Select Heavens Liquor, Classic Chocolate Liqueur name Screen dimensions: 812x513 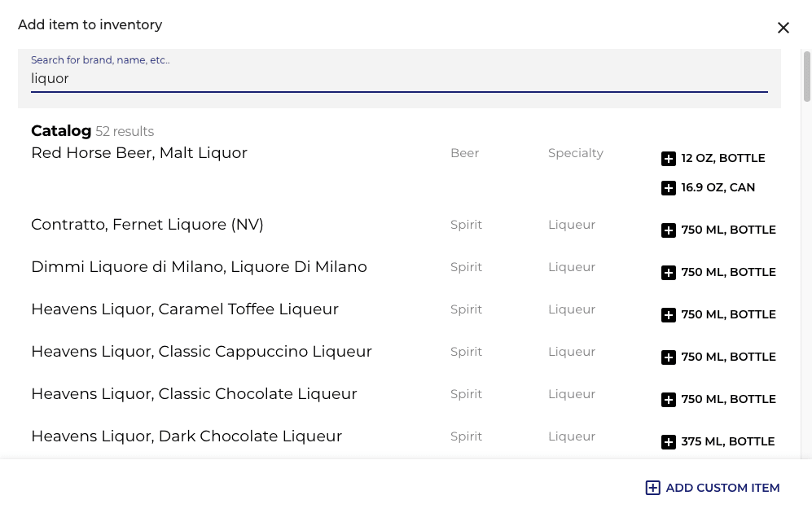(x=194, y=394)
